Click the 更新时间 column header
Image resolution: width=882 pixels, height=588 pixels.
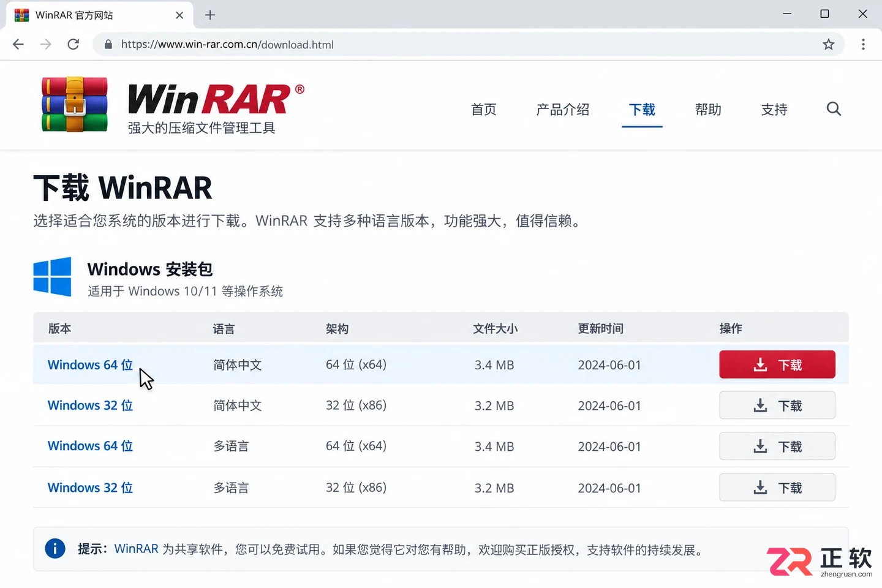(600, 329)
